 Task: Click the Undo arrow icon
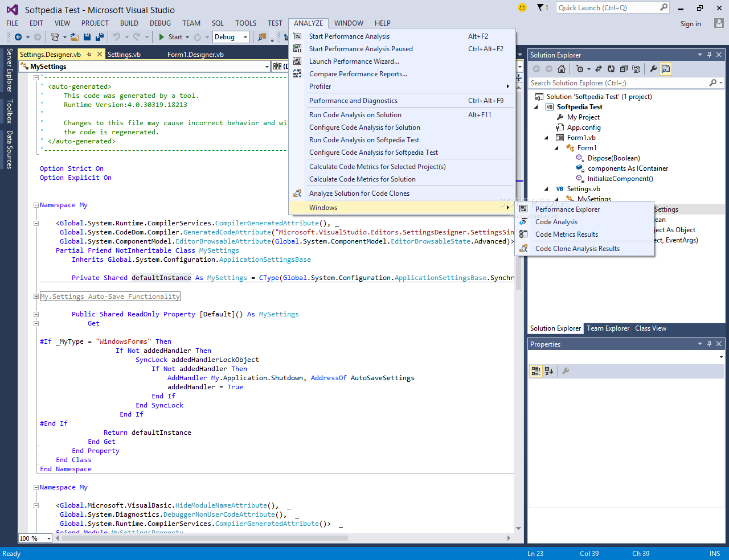click(117, 37)
